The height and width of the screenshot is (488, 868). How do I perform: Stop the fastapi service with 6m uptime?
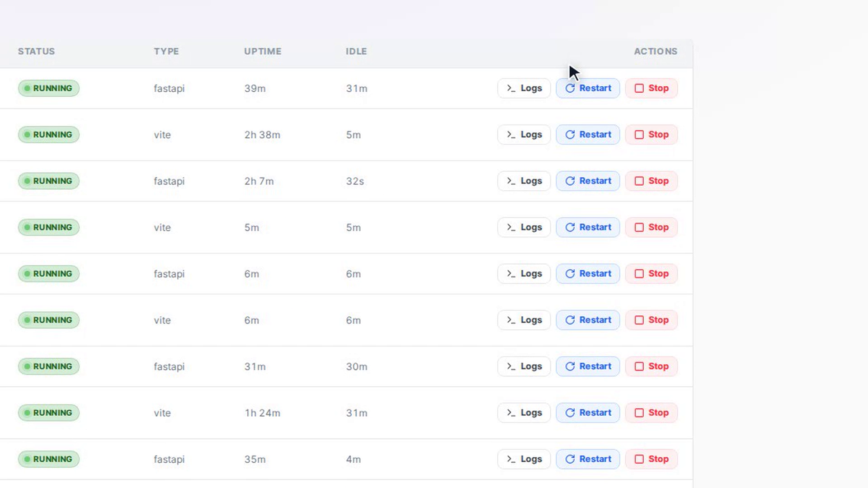click(651, 274)
